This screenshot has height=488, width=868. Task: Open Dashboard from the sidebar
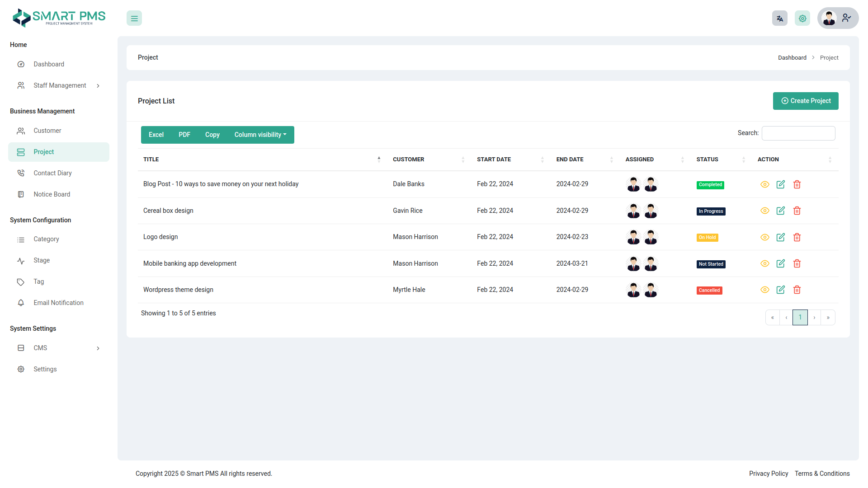click(49, 64)
